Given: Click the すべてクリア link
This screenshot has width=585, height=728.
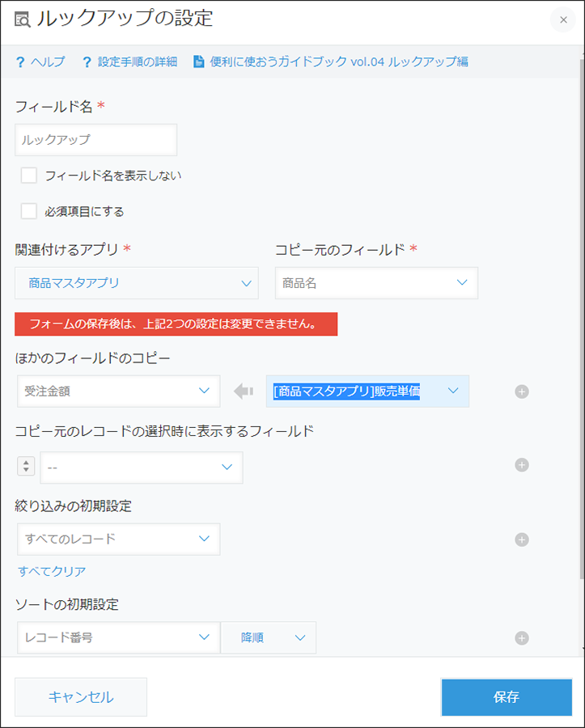Looking at the screenshot, I should click(52, 572).
